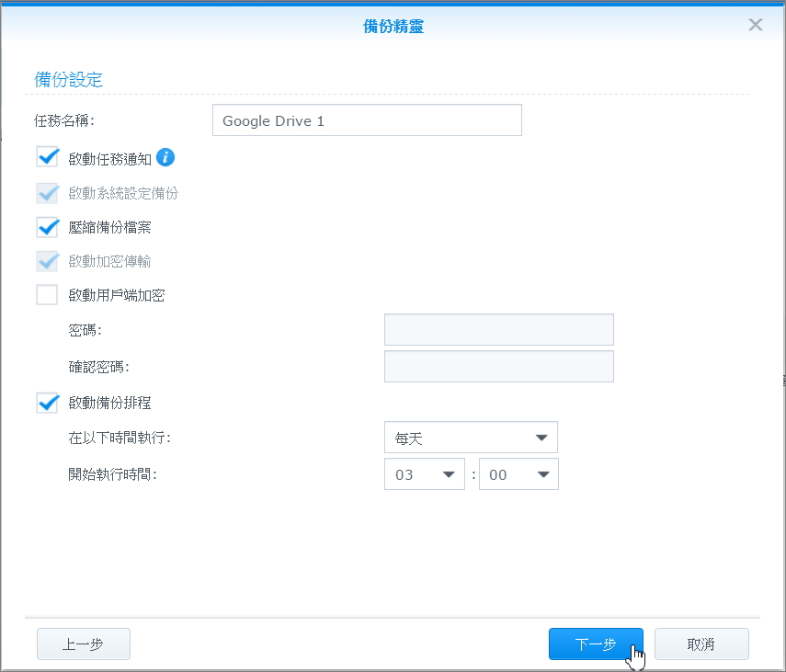Toggle 啟動系統設定備份 checkbox
The image size is (786, 672).
click(48, 193)
